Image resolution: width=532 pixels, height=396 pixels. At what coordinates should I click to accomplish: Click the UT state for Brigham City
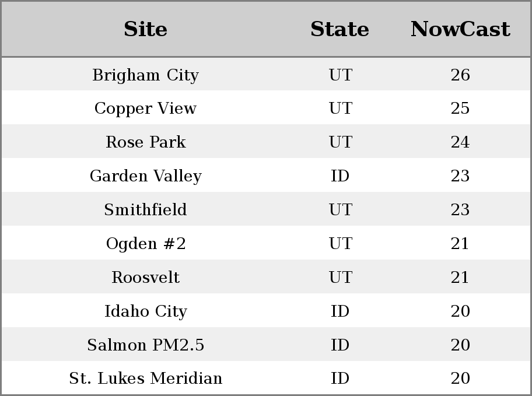pyautogui.click(x=340, y=75)
